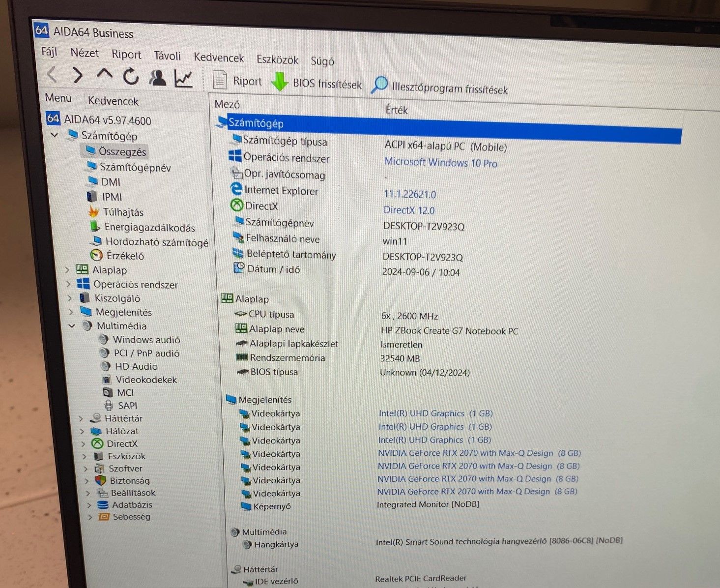Open the 11.1.22621.0 Internet Explorer link
The image size is (720, 588).
[410, 194]
